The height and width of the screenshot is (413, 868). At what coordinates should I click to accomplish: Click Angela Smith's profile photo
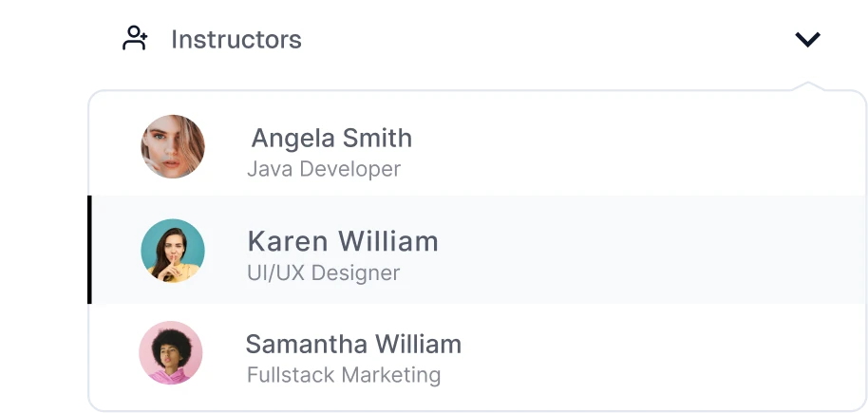tap(173, 147)
